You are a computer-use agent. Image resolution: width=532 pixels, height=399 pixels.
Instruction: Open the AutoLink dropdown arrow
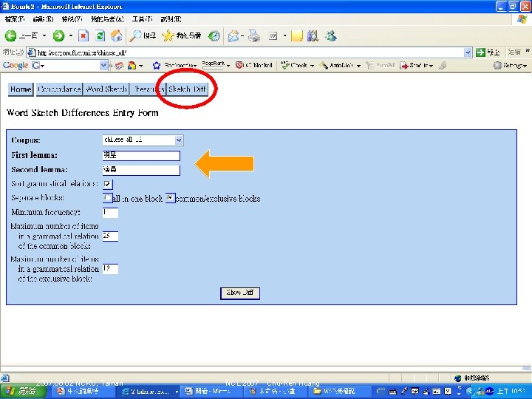[358, 66]
